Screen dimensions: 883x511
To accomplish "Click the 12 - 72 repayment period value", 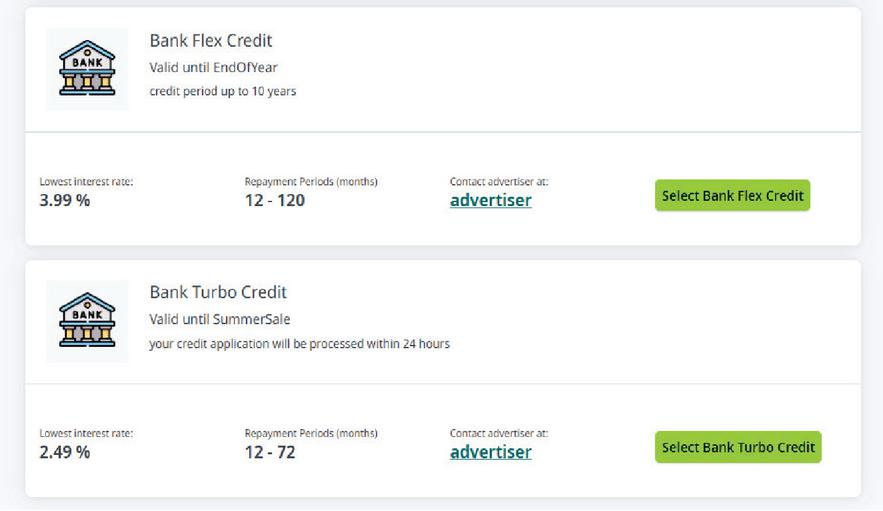I will click(270, 452).
